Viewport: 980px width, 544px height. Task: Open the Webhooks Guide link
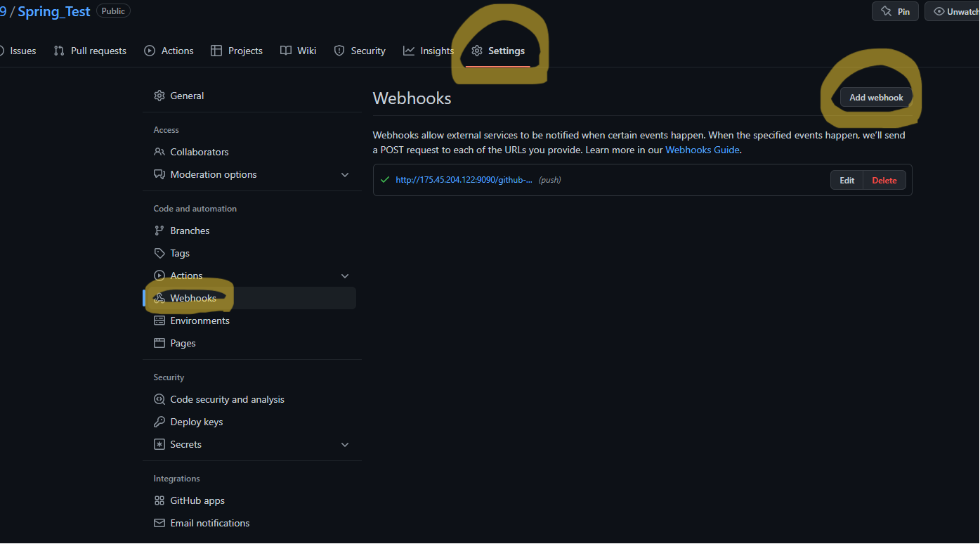(702, 150)
